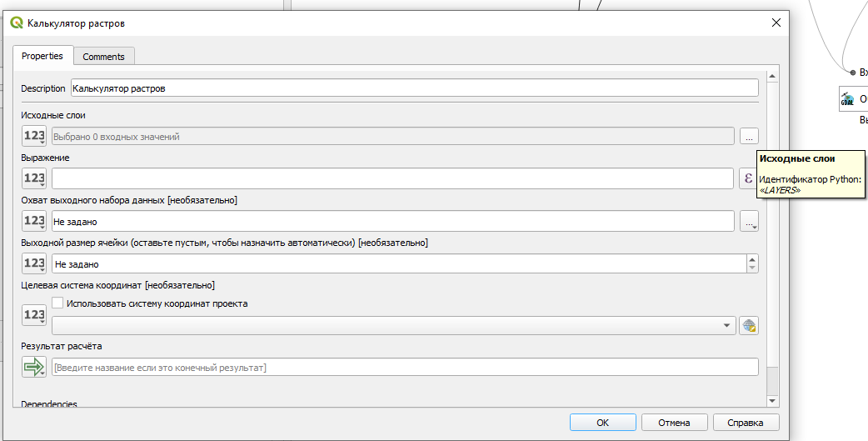Click the Отмена button

click(674, 422)
